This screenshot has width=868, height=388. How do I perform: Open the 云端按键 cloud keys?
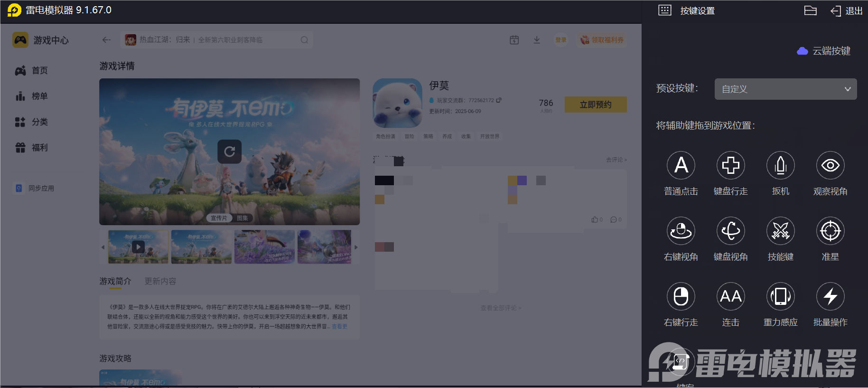click(824, 51)
